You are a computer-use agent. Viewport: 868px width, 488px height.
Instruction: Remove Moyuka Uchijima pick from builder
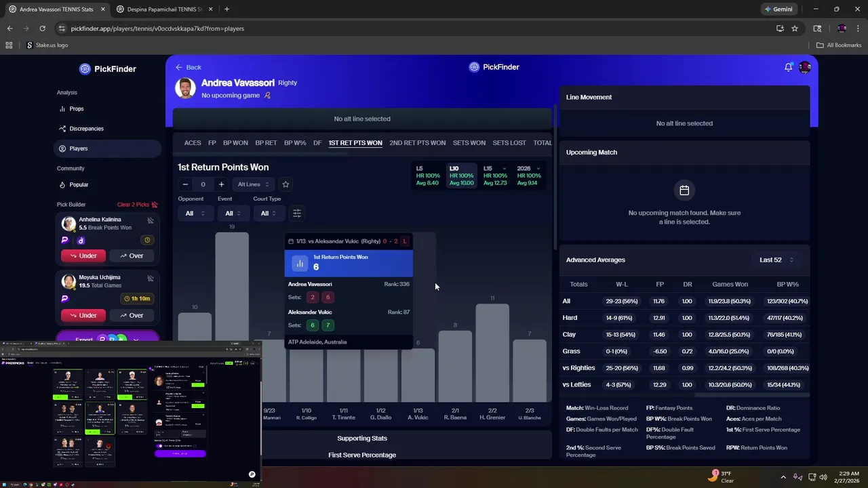[x=151, y=278]
